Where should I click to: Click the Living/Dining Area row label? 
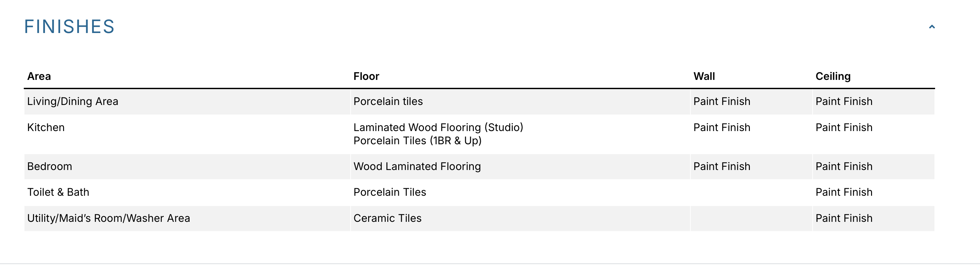tap(73, 101)
